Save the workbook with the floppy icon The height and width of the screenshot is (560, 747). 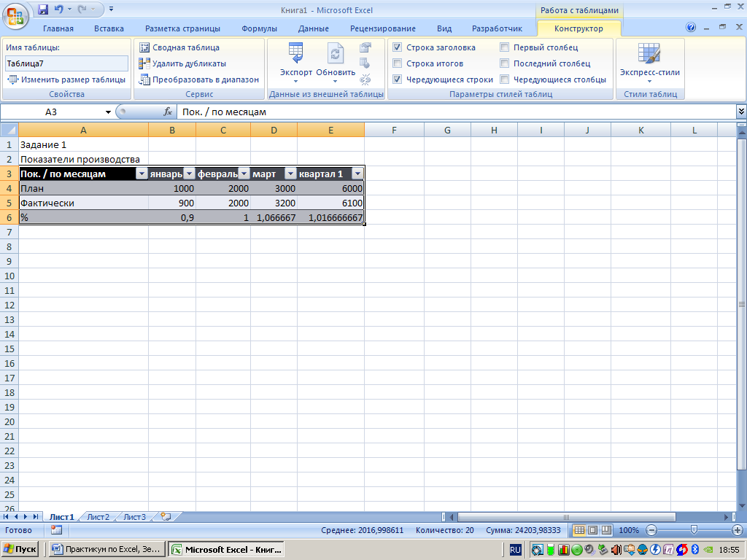[43, 9]
